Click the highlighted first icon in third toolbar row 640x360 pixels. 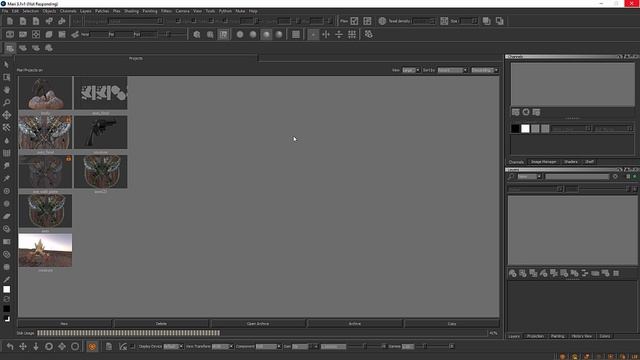coord(10,48)
